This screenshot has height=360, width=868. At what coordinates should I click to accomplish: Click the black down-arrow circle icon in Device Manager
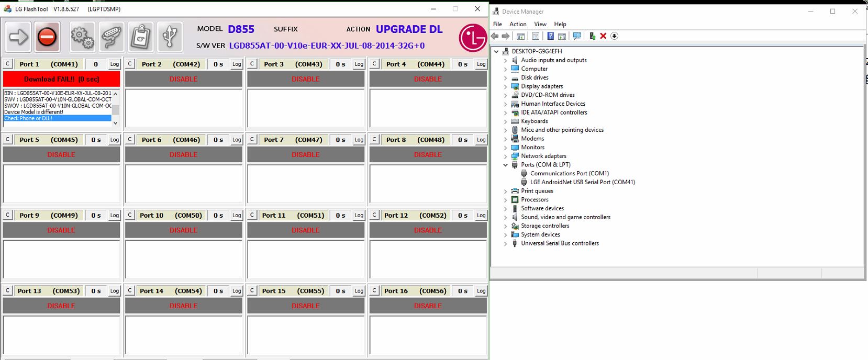[615, 36]
